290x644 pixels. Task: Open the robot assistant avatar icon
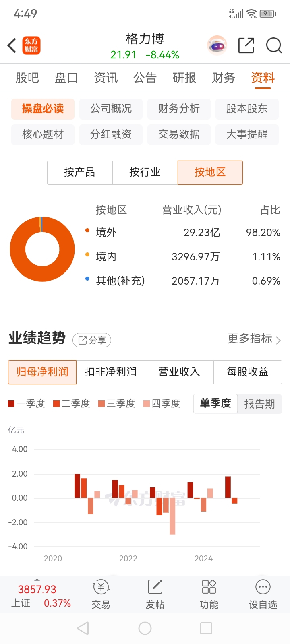click(217, 45)
